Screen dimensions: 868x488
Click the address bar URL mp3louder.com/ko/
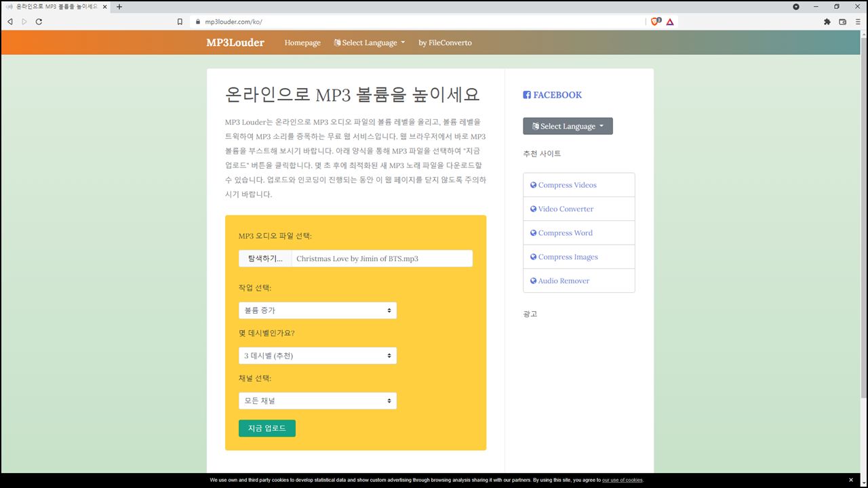233,22
